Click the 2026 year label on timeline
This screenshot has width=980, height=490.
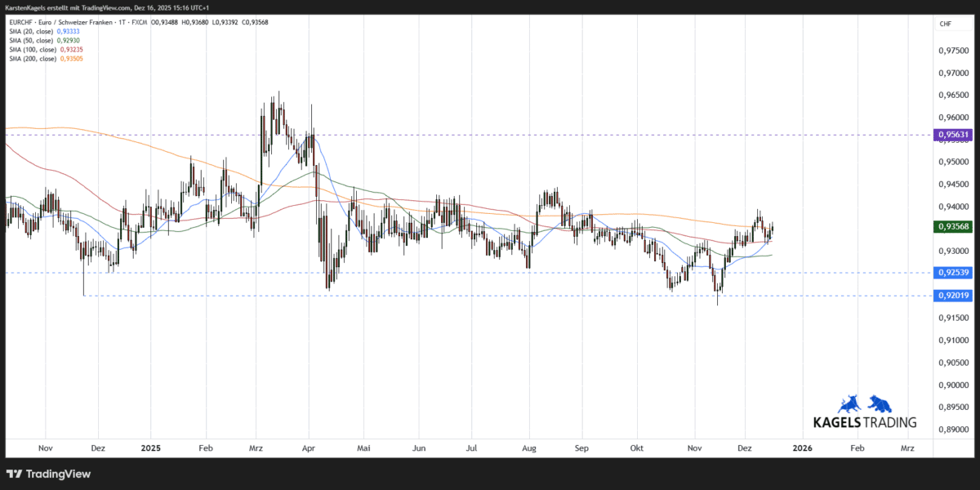802,448
